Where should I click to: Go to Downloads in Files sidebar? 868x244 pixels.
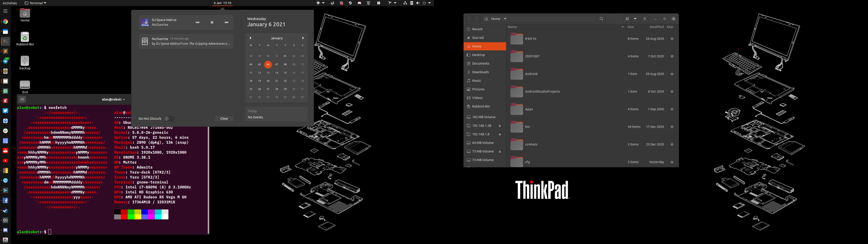point(485,72)
